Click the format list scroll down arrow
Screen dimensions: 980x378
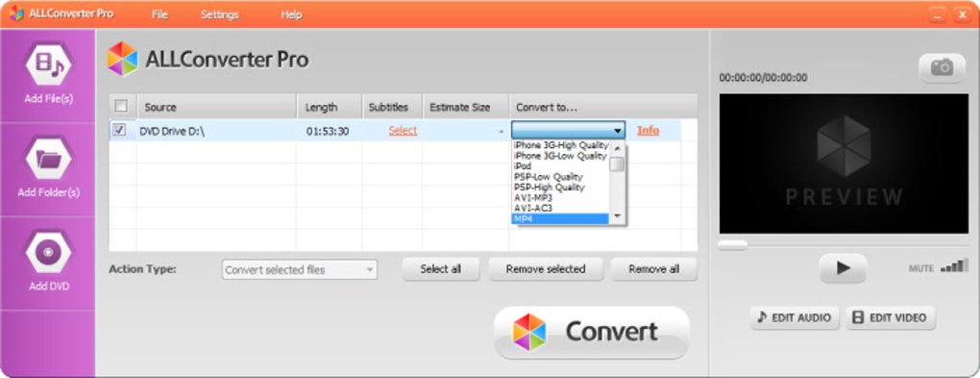pos(617,216)
